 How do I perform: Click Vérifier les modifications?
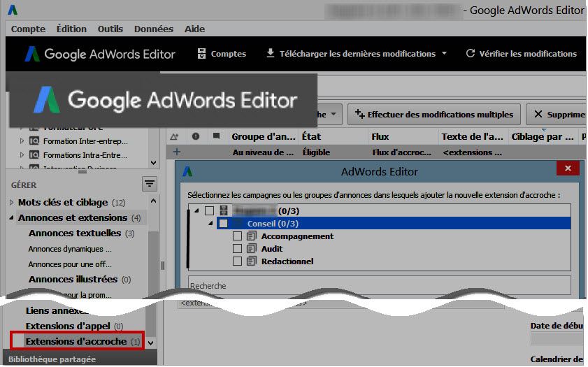click(522, 54)
